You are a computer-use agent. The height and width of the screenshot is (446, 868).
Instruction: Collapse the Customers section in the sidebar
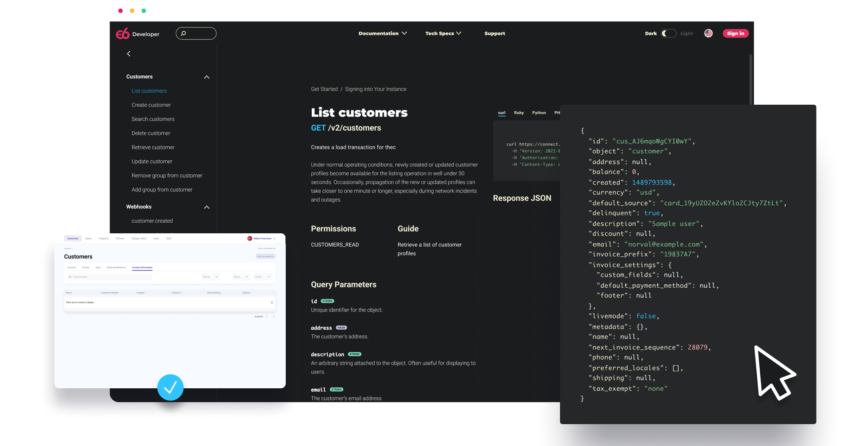207,77
